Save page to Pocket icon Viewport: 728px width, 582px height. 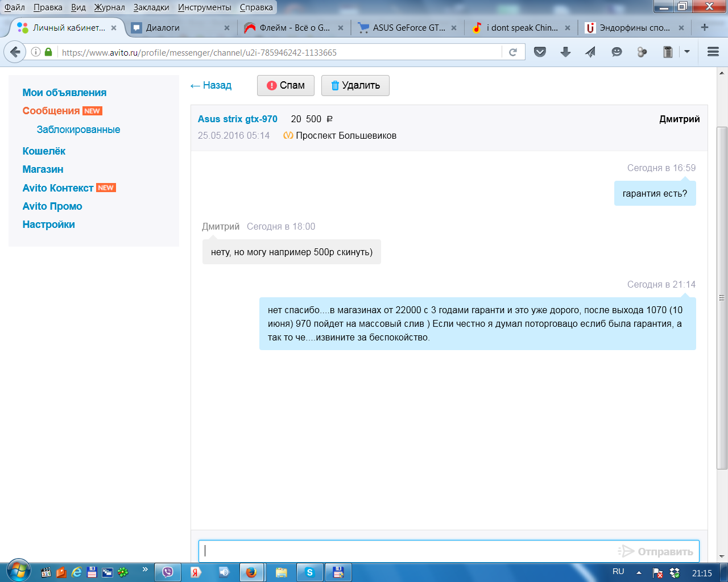540,52
